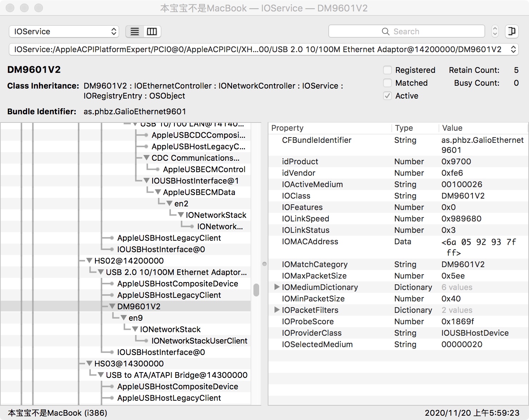
Task: Click the bundle identifier as.phbz.GalioEthernet9601 text
Action: [135, 111]
